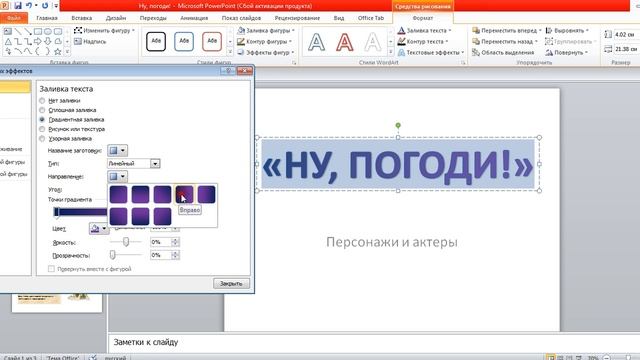This screenshot has width=640, height=360.
Task: Click the Закрыть button in the dialog
Action: coord(231,283)
